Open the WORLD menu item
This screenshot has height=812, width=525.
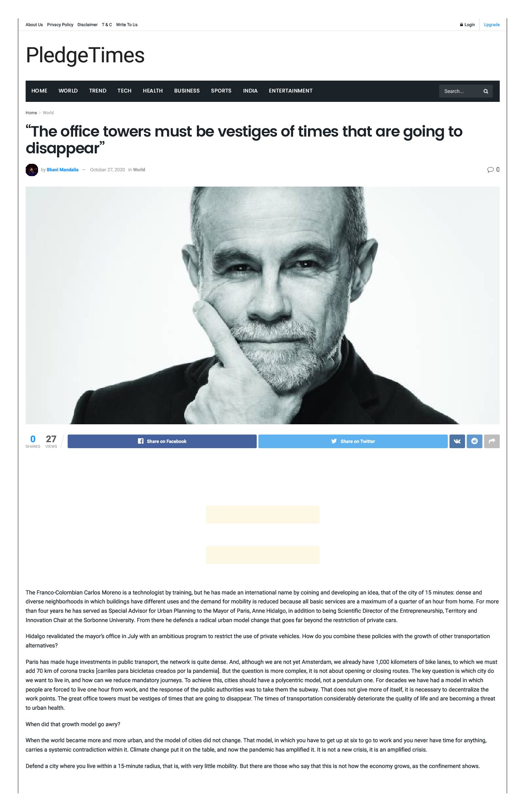68,91
